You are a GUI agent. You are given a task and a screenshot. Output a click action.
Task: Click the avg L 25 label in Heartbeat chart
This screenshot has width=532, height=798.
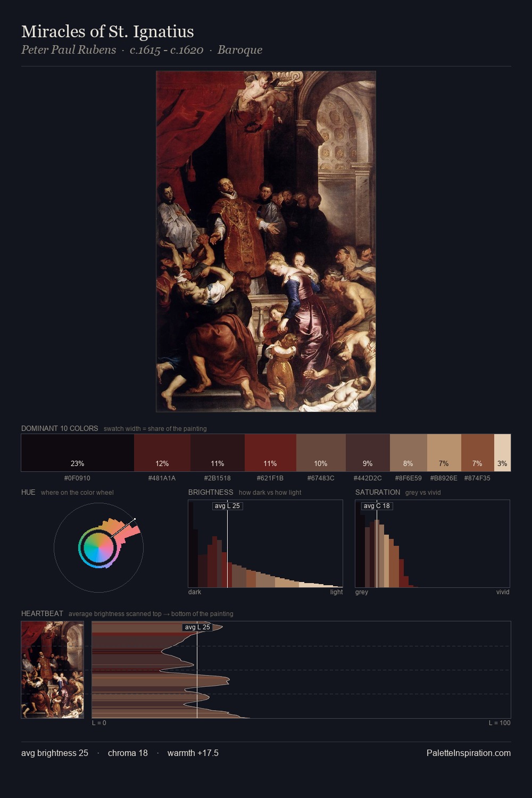[x=197, y=627]
